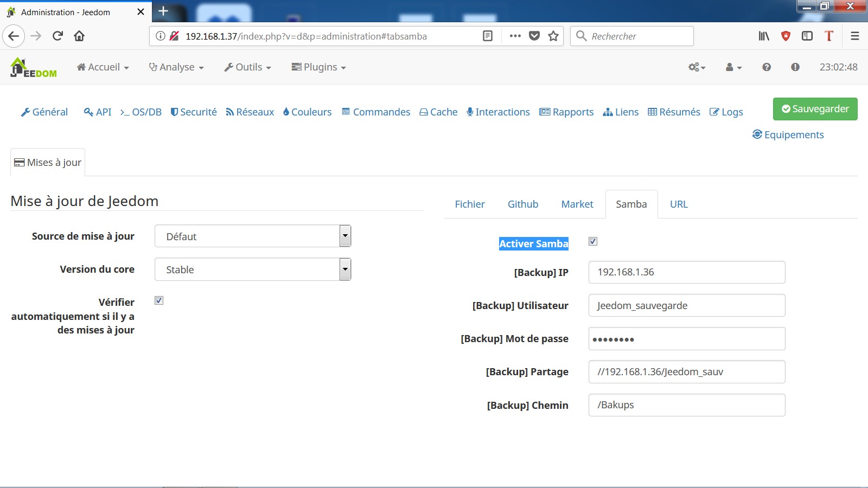Open the Interactions settings link
868x488 pixels.
[x=498, y=112]
